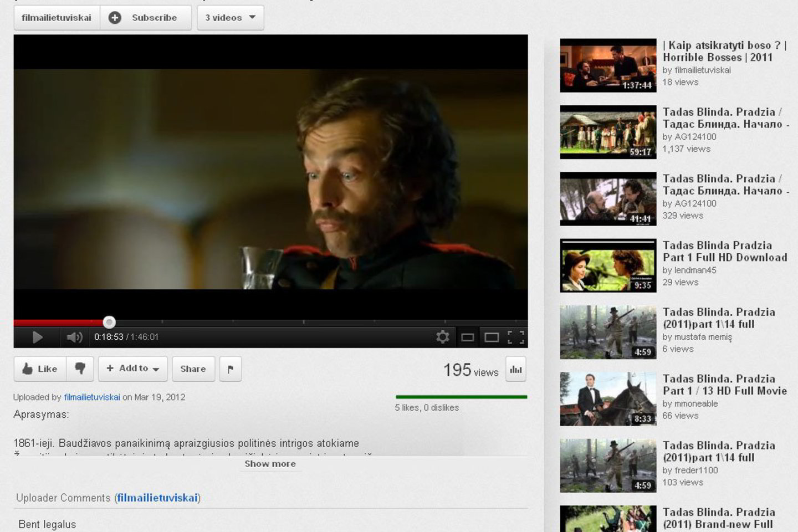Viewport: 798px width, 532px height.
Task: Click the Like button
Action: [40, 369]
